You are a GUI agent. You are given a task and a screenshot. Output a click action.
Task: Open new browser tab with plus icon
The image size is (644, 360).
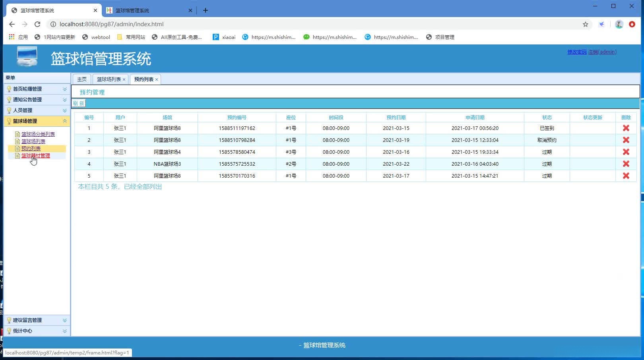pos(206,10)
